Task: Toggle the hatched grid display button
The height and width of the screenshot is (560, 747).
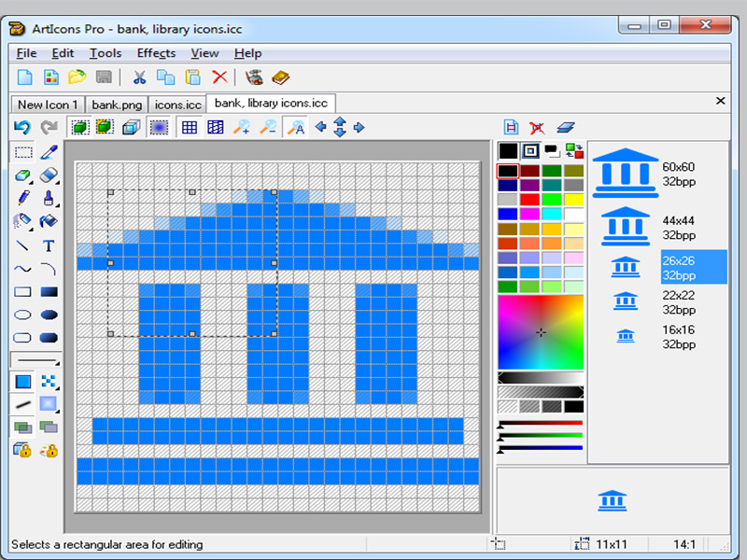Action: 216,127
